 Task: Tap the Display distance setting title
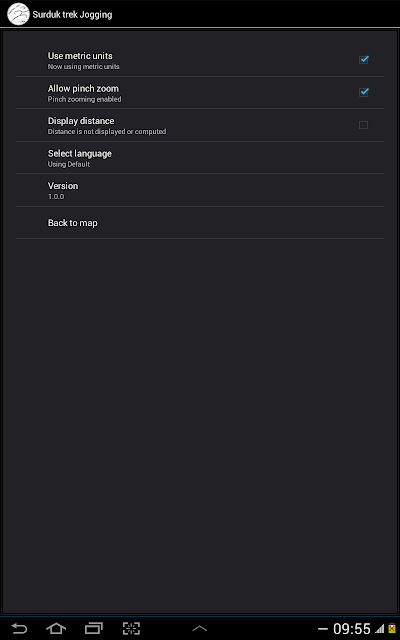[81, 121]
